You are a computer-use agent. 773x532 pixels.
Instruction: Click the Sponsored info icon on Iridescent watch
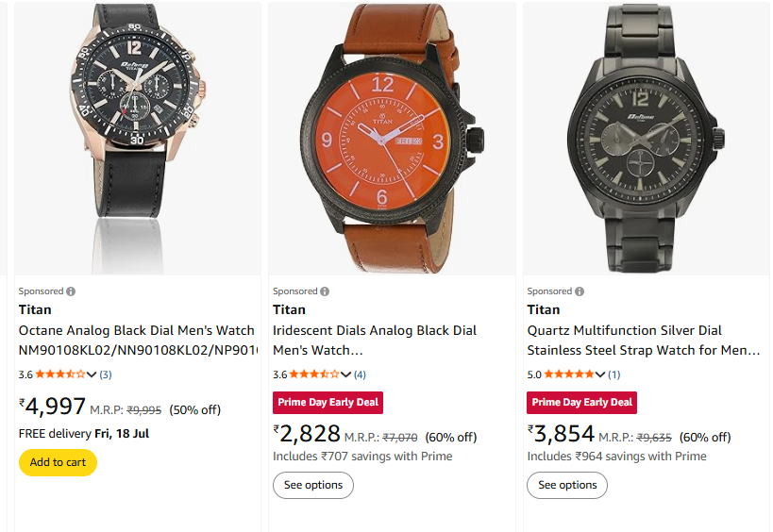(x=326, y=291)
